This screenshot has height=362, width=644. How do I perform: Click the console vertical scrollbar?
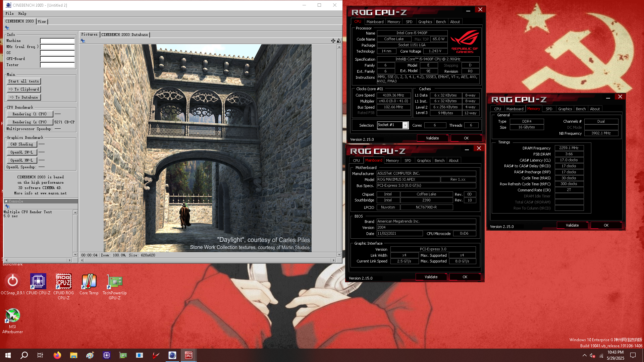point(75,233)
